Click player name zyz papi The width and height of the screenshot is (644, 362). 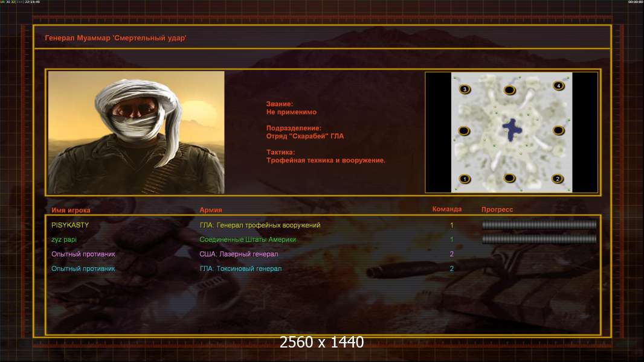63,240
